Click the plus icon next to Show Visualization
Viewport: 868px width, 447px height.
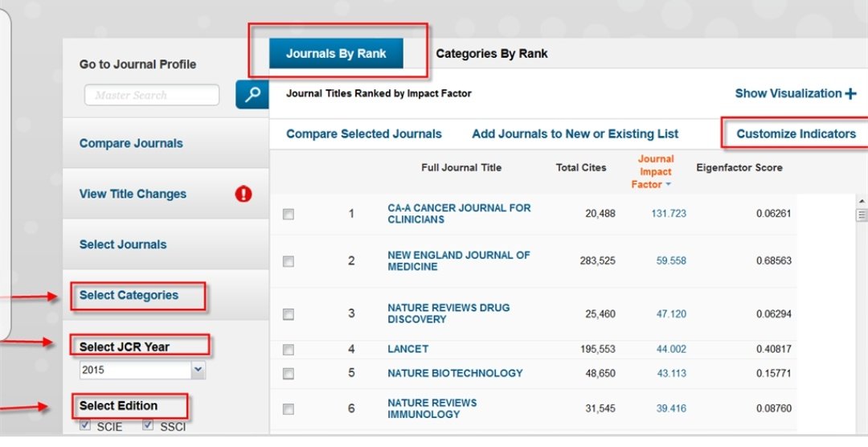tap(851, 94)
